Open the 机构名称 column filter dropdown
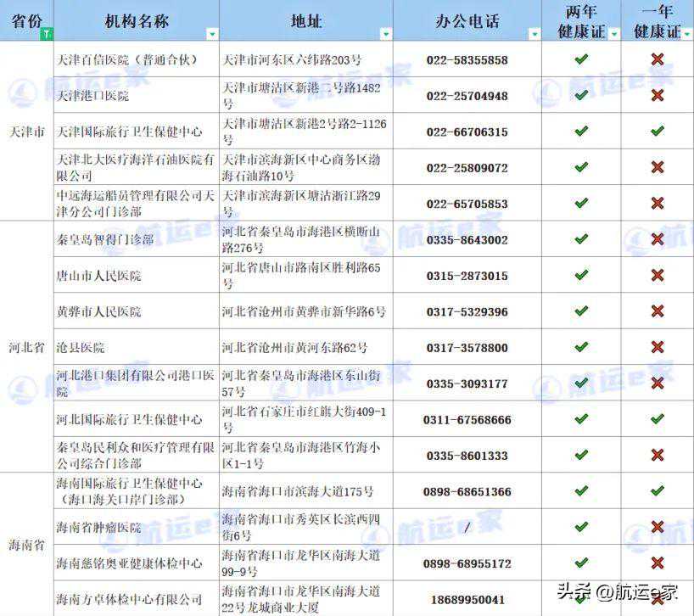The height and width of the screenshot is (616, 694). click(x=212, y=34)
